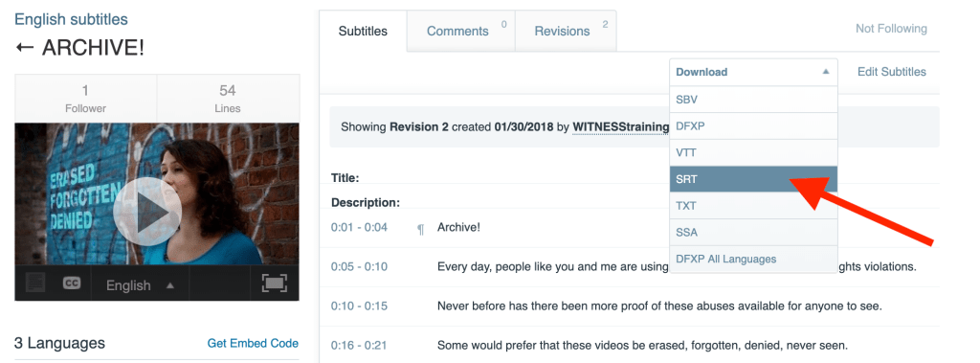Download subtitles in DFXP format

point(753,125)
